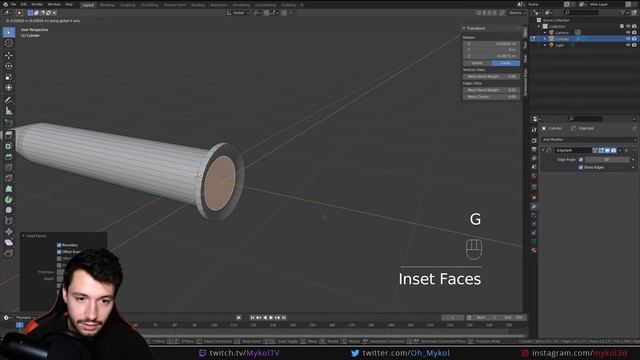640x360 pixels.
Task: Select the 3D Cursor tool
Action: 9,43
